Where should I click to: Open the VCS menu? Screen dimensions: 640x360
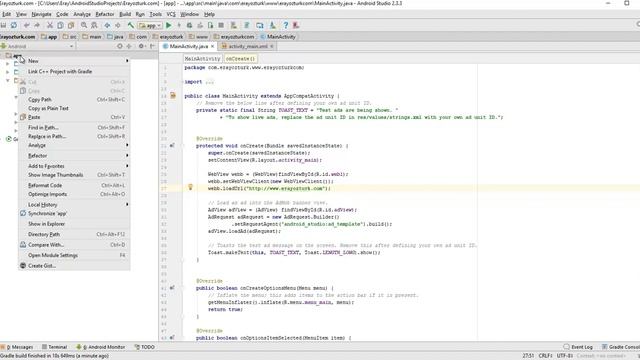171,14
